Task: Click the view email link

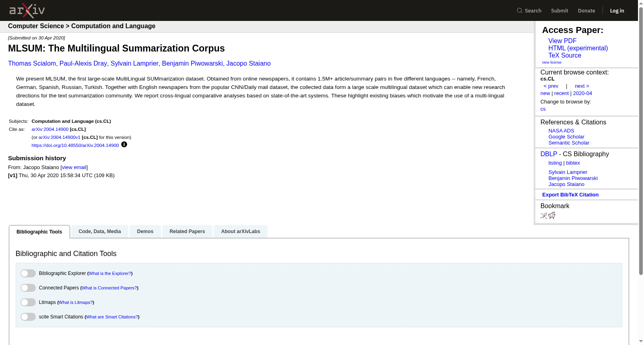Action: 74,167
